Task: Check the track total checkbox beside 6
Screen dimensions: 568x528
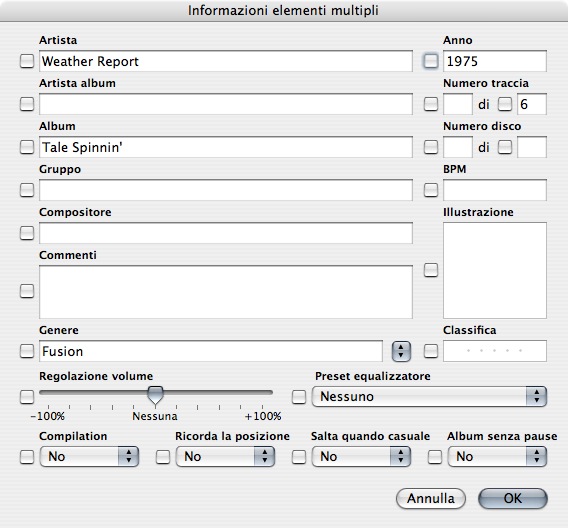Action: click(505, 104)
